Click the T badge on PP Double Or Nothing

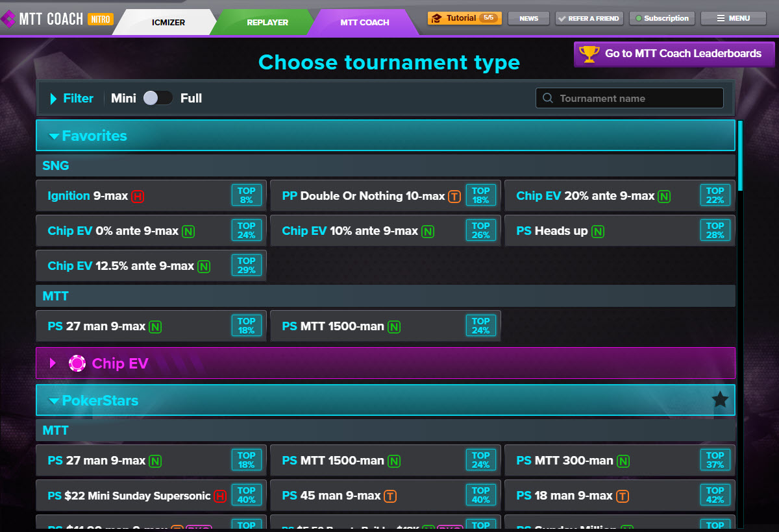pyautogui.click(x=454, y=196)
